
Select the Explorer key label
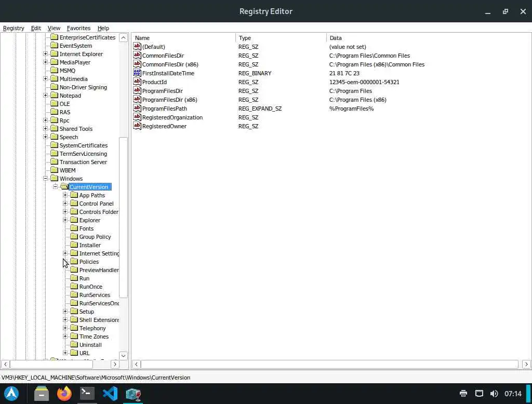pos(89,220)
